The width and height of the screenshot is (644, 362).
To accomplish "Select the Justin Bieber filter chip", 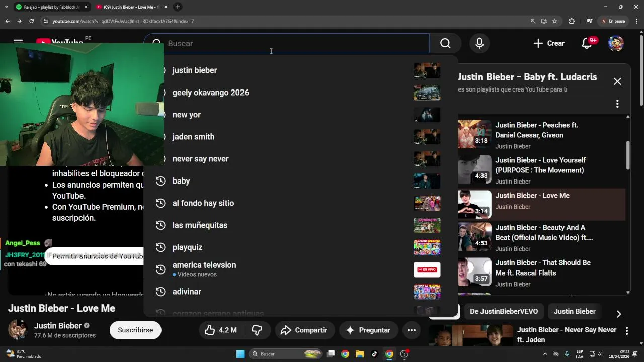I will tap(575, 311).
